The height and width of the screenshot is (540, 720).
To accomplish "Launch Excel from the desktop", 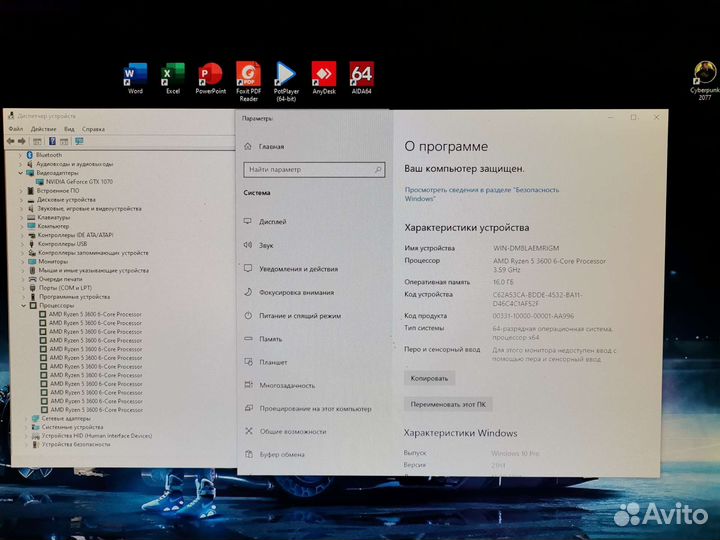I will pos(173,75).
